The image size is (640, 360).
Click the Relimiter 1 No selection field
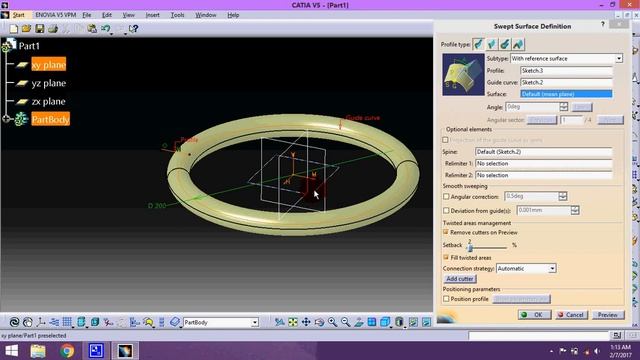(x=544, y=163)
